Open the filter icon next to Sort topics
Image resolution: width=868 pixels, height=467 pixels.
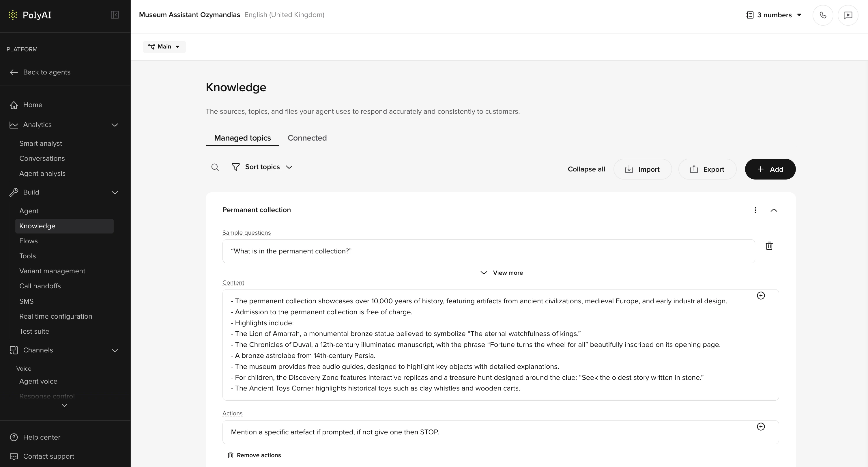235,167
